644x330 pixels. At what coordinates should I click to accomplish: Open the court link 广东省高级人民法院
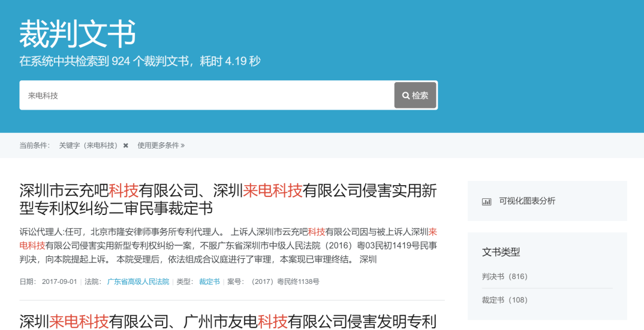(138, 281)
